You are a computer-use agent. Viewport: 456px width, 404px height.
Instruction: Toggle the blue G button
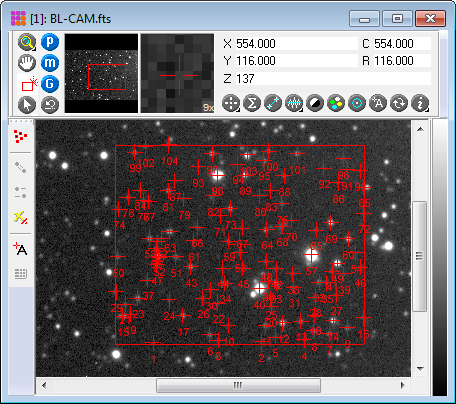50,84
